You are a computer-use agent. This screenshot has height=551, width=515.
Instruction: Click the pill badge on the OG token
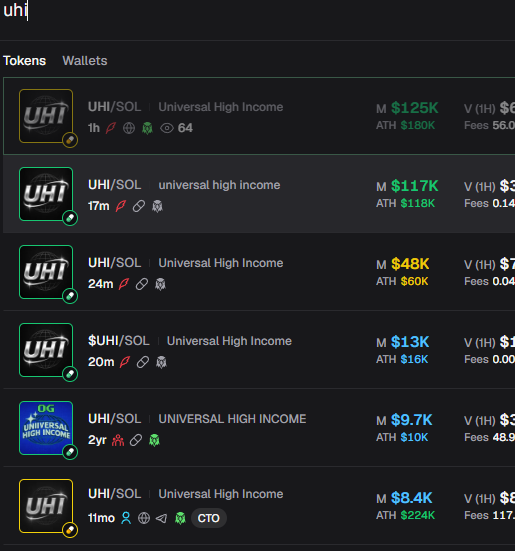[x=70, y=452]
